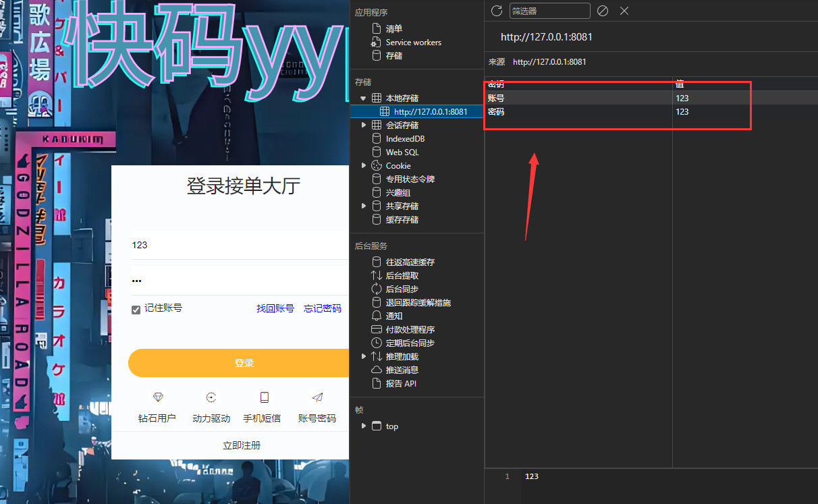This screenshot has height=504, width=818.
Task: Click the orange 登录 button
Action: (x=239, y=363)
